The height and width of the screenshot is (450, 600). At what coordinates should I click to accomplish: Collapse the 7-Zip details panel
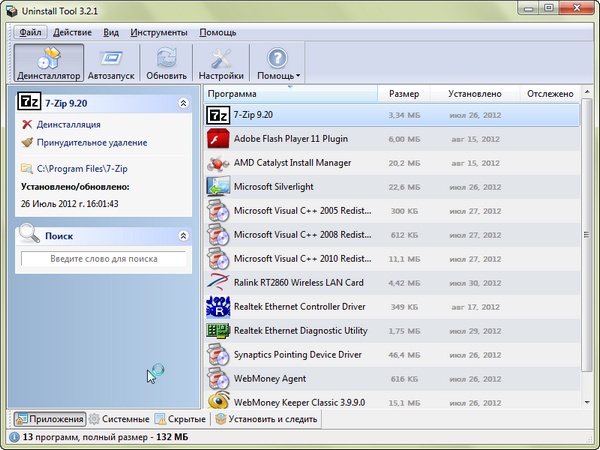tap(182, 103)
